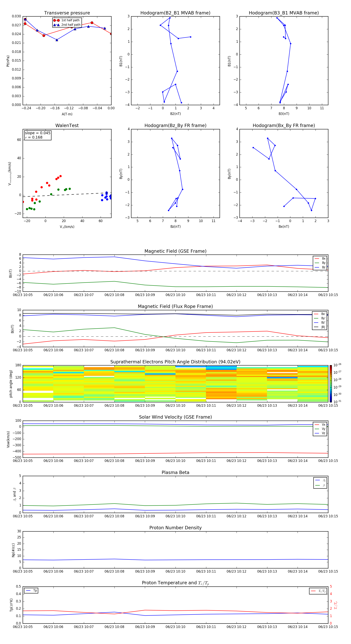Click the red Te/Tp legend entry

[x=318, y=591]
